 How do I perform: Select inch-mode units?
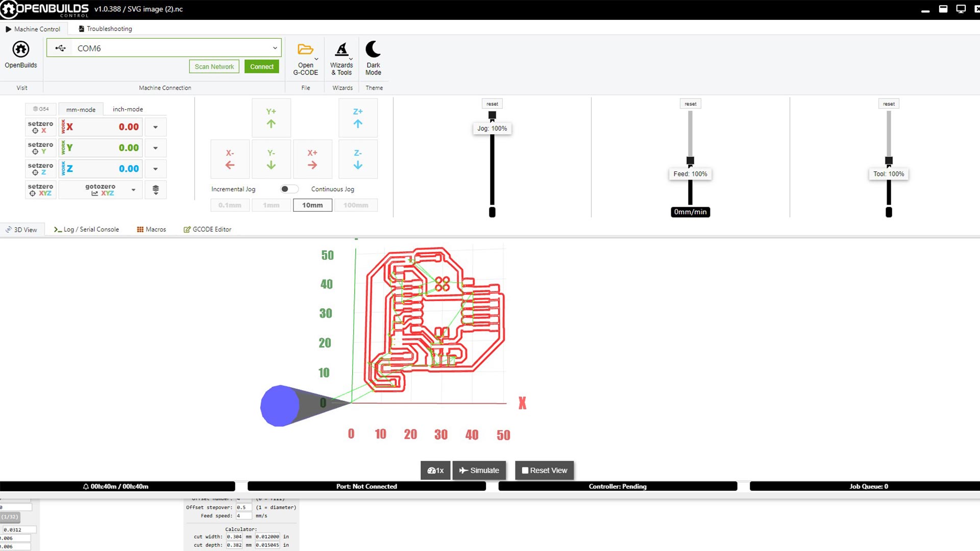[128, 109]
